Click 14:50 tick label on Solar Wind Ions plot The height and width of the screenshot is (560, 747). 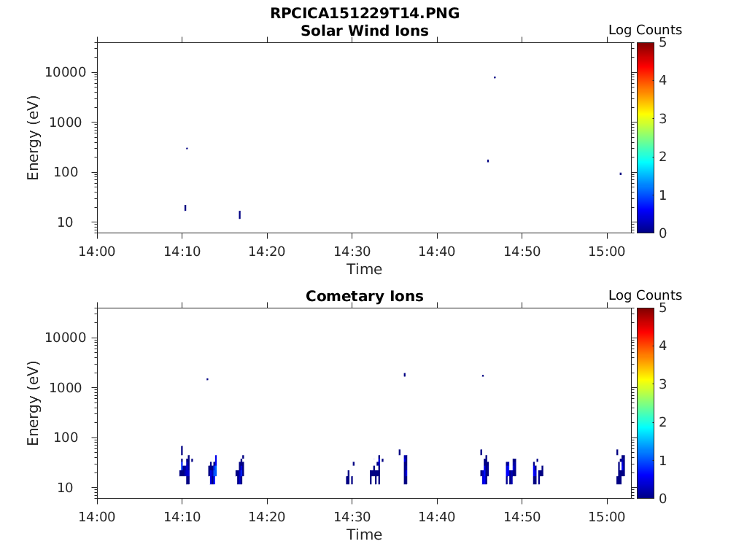point(522,252)
